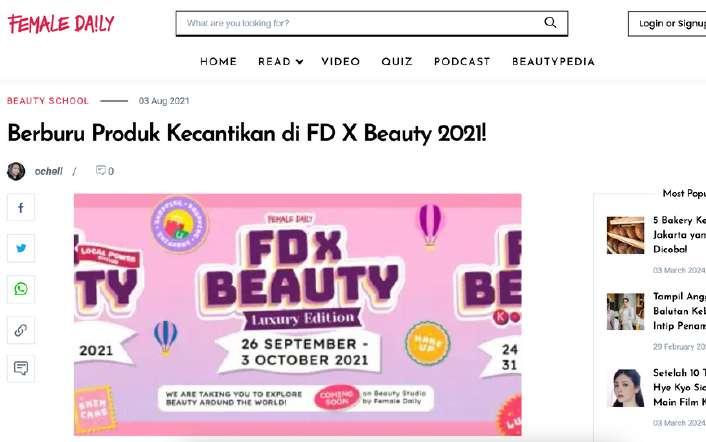
Task: Open the QUIZ section
Action: pos(397,62)
